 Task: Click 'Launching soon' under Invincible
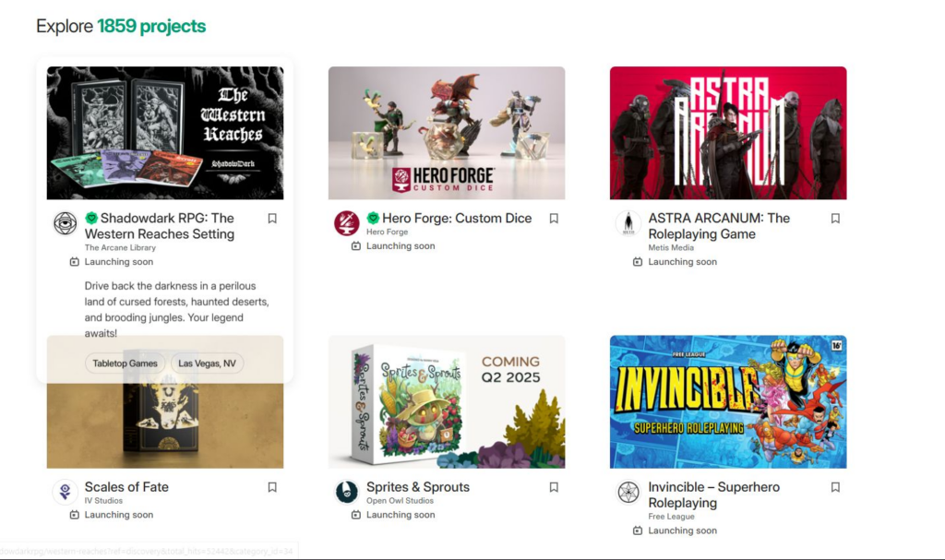pyautogui.click(x=682, y=530)
